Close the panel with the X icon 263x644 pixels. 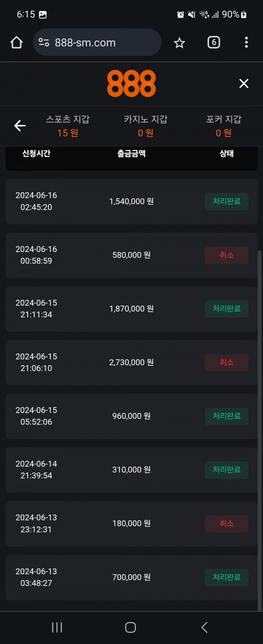244,83
